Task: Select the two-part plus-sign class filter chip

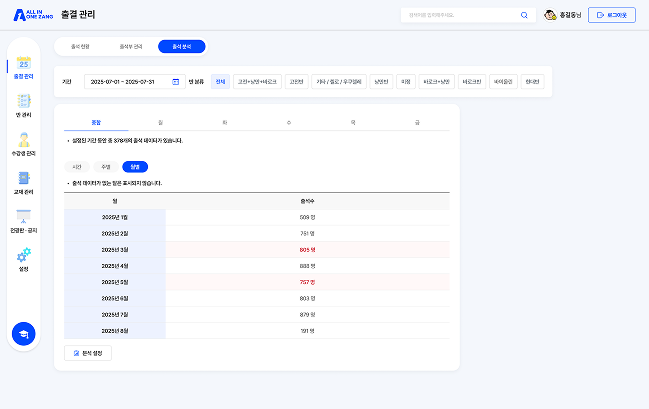Action: click(x=437, y=82)
